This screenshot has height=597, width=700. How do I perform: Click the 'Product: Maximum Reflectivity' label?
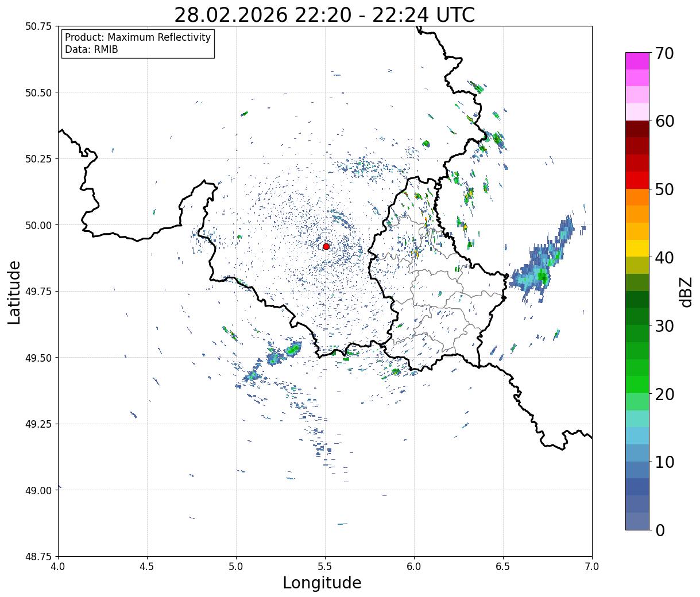pyautogui.click(x=138, y=37)
